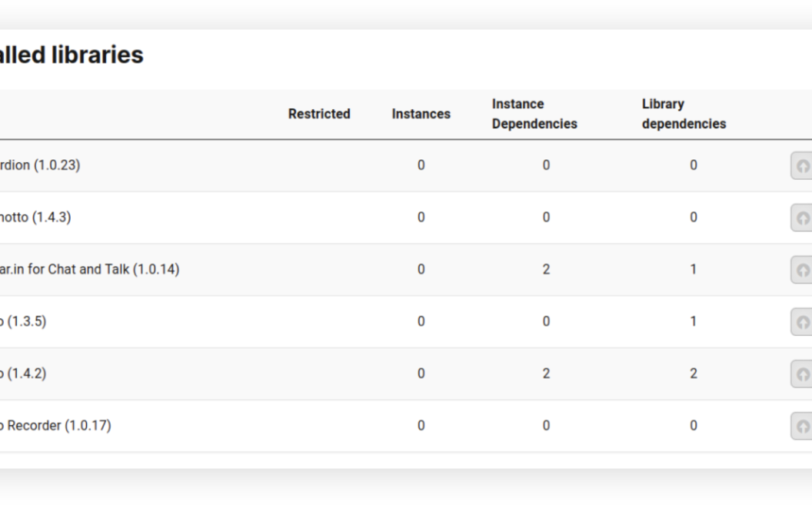Select the Library dependencies column header
The width and height of the screenshot is (812, 505).
click(x=684, y=114)
